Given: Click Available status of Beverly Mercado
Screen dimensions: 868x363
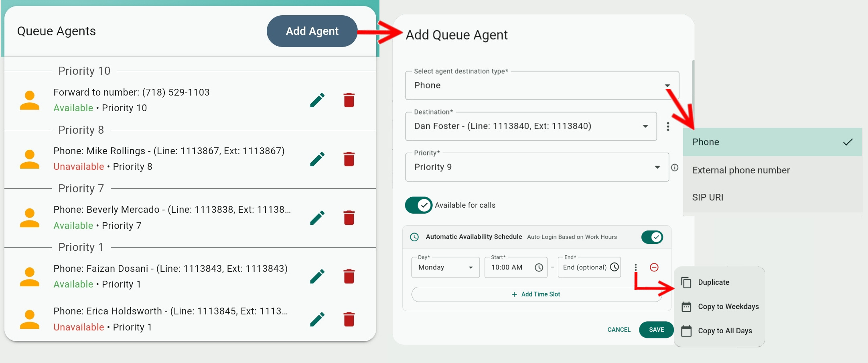Looking at the screenshot, I should [x=73, y=226].
